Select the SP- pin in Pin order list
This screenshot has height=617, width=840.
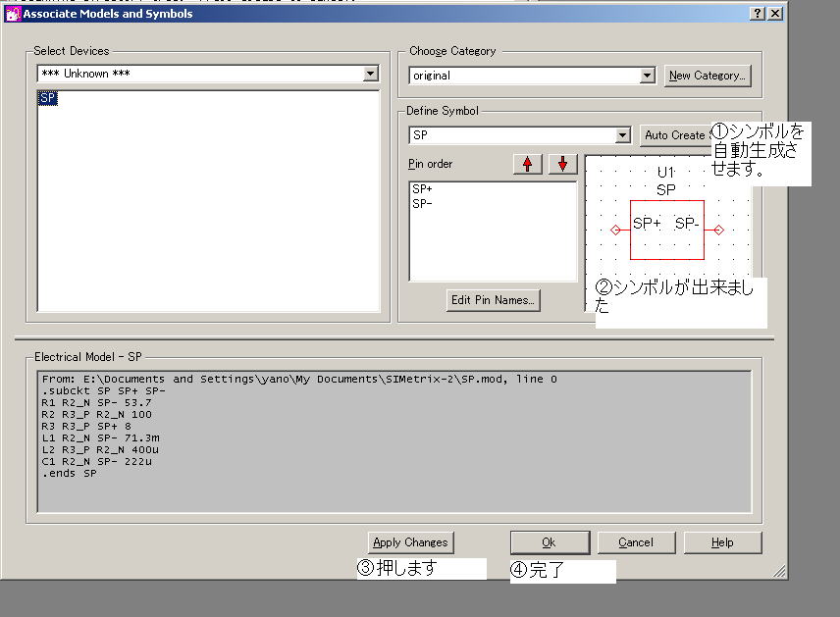point(422,203)
